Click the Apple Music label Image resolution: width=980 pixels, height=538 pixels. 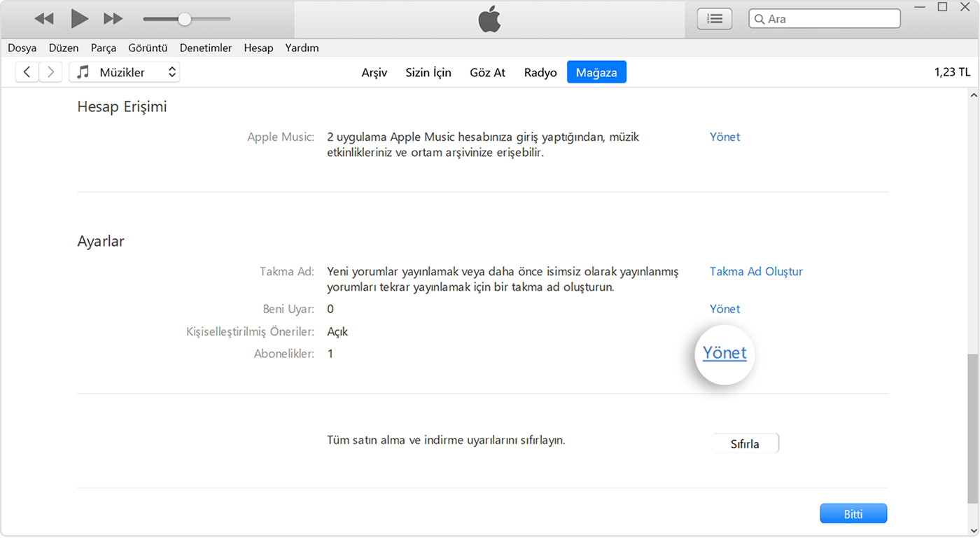coord(281,137)
